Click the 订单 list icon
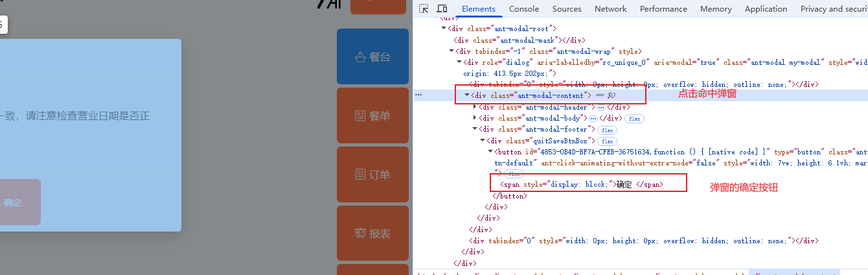 (x=360, y=175)
